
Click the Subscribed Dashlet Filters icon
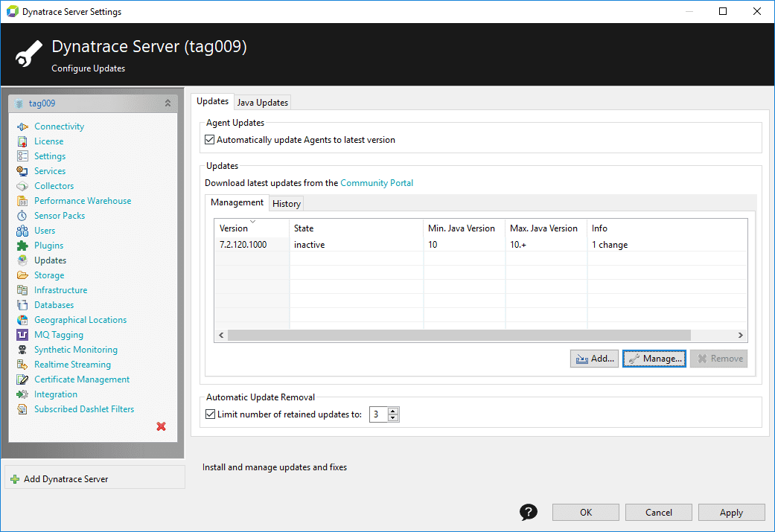click(x=22, y=409)
